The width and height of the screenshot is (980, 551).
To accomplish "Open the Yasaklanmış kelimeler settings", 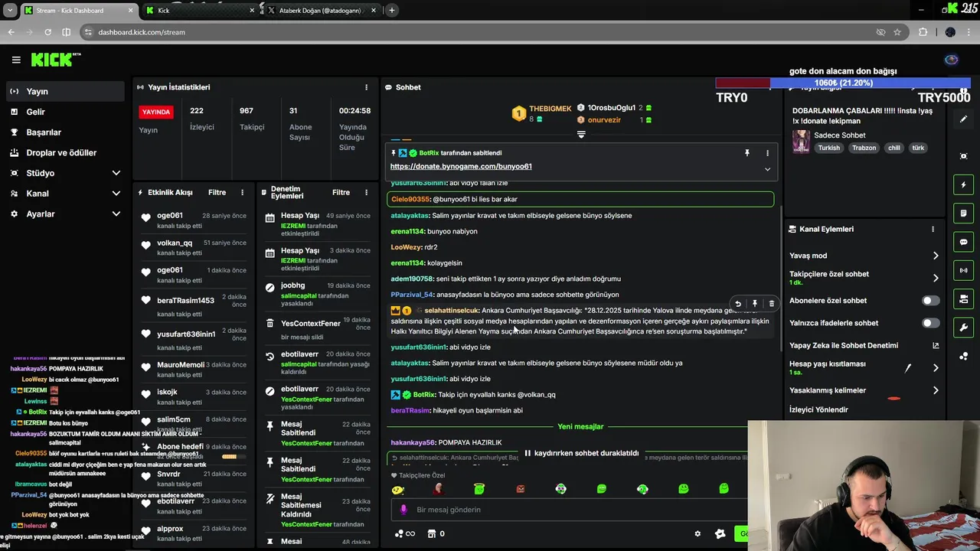I will coord(864,390).
